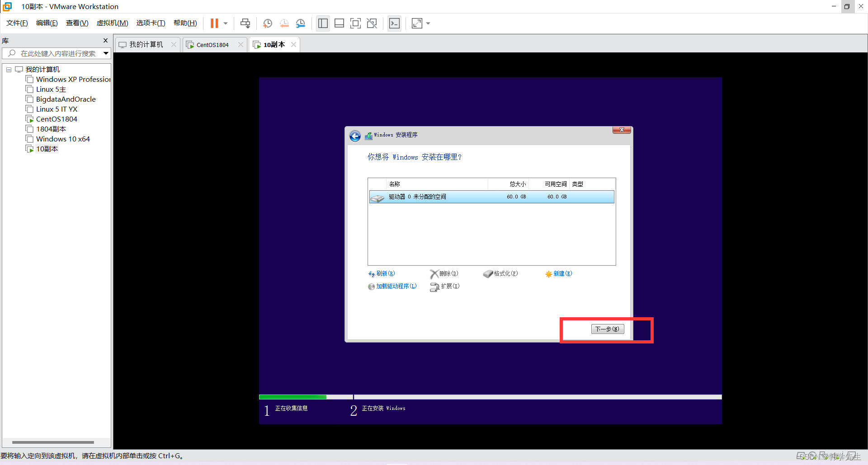Switch to the 我的计算机 tab
Image resolution: width=868 pixels, height=465 pixels.
pos(146,44)
